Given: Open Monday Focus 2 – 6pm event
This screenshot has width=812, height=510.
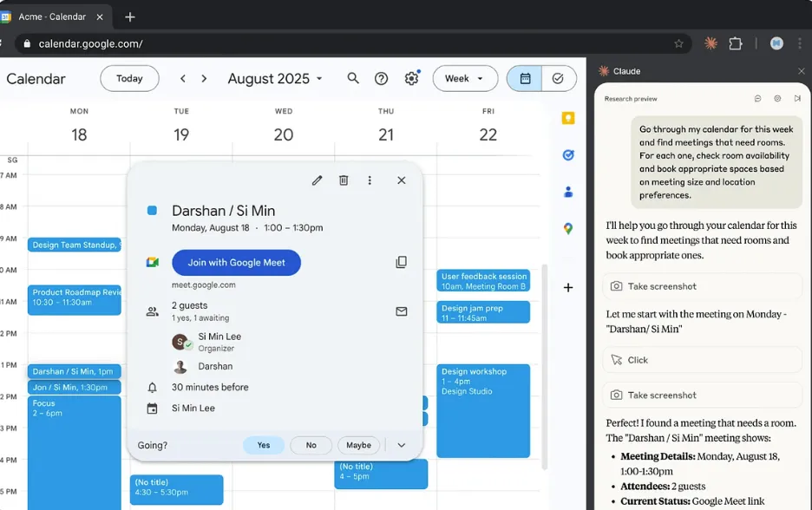Looking at the screenshot, I should pyautogui.click(x=75, y=453).
